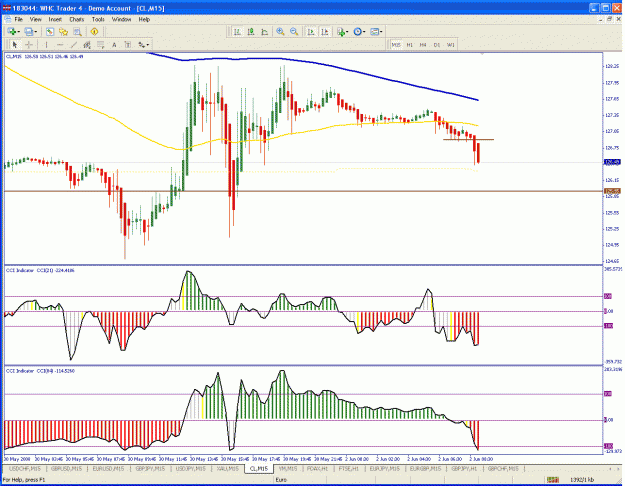Open the Strategy Tester magnifier icon
Image resolution: width=625 pixels, height=486 pixels.
(77, 31)
